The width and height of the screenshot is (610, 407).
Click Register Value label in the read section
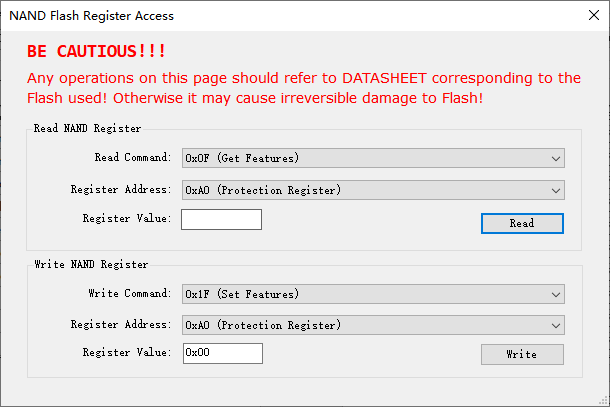[127, 218]
